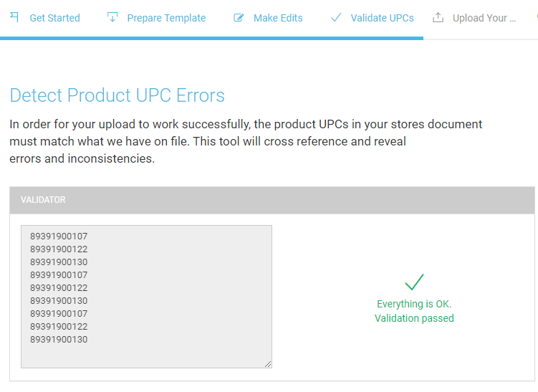Click the VALIDATOR panel header
This screenshot has height=392, width=538.
tap(272, 200)
